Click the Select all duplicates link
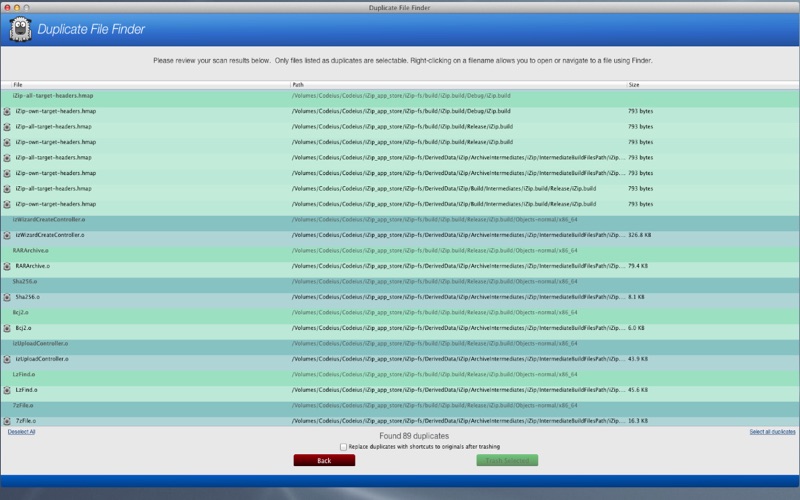800x500 pixels. [772, 432]
